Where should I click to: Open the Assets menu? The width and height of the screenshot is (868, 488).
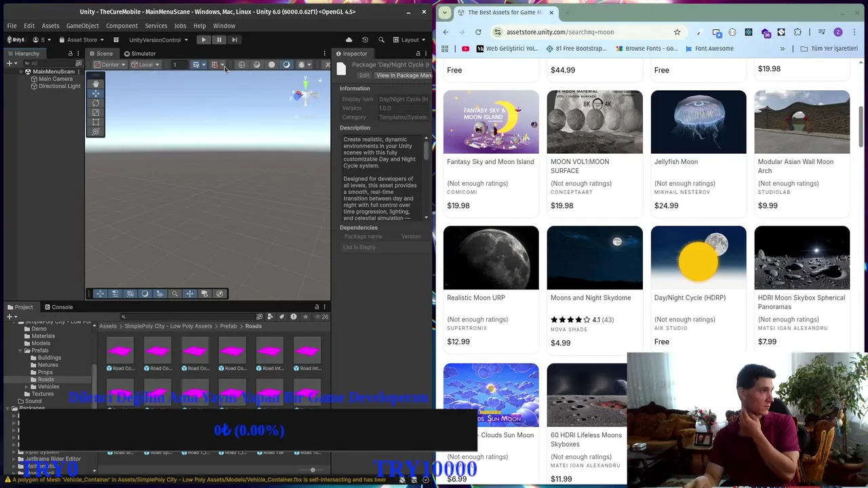(x=50, y=26)
